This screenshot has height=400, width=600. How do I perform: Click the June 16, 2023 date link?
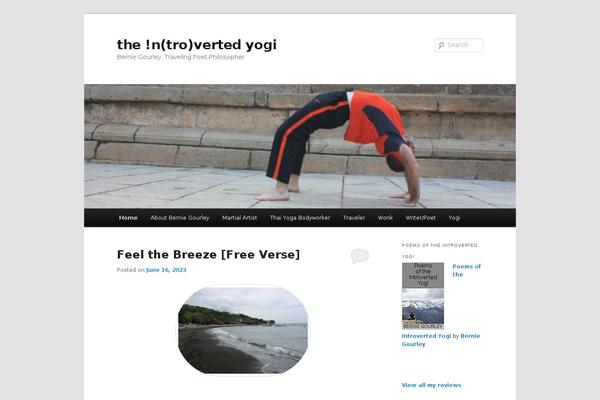pyautogui.click(x=166, y=270)
